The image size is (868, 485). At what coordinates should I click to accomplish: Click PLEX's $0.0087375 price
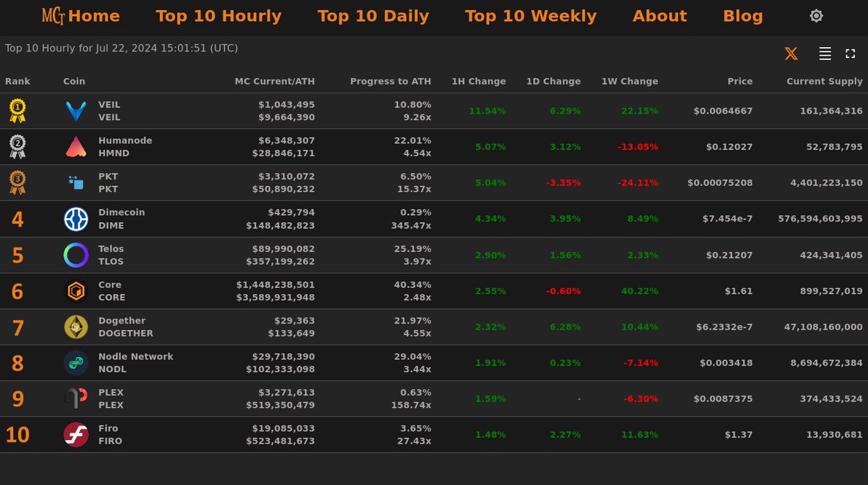coord(723,399)
